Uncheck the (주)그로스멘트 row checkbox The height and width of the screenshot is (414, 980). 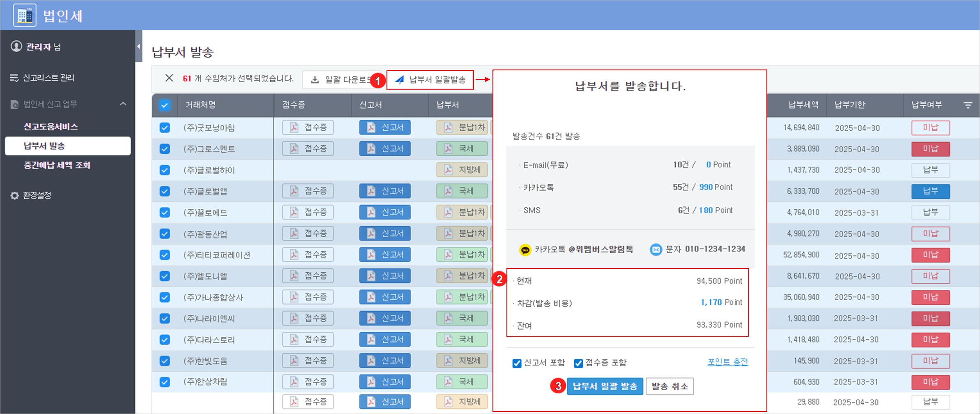coord(165,149)
